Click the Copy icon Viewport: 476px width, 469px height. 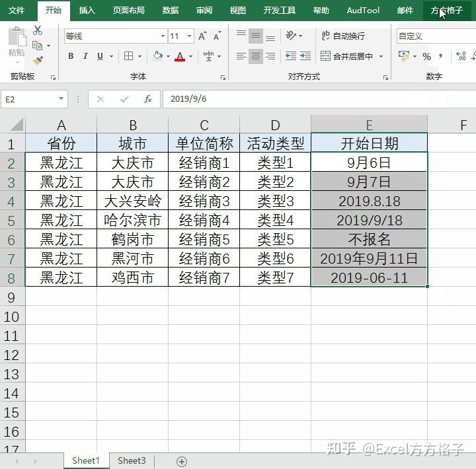(37, 46)
